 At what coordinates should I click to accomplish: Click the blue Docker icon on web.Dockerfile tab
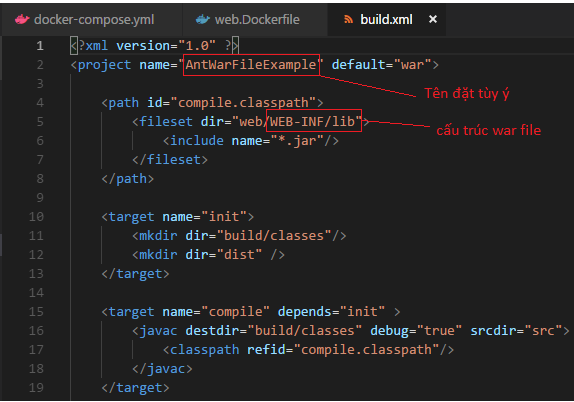[203, 19]
